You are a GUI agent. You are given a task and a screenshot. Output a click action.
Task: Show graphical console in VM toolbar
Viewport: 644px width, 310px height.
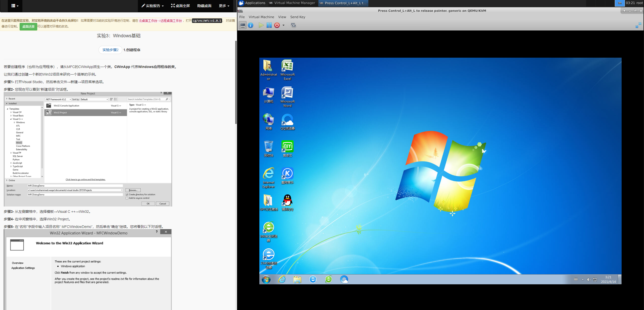pos(243,25)
